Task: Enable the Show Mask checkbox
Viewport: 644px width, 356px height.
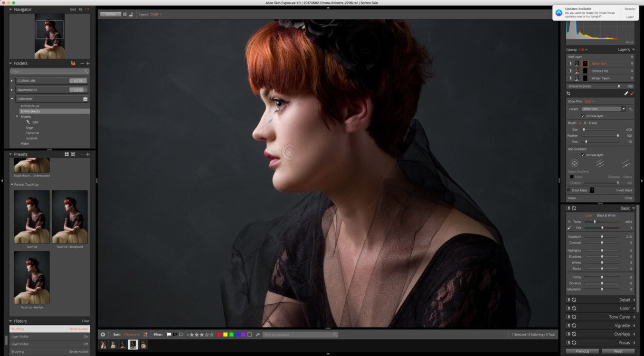Action: [x=569, y=190]
